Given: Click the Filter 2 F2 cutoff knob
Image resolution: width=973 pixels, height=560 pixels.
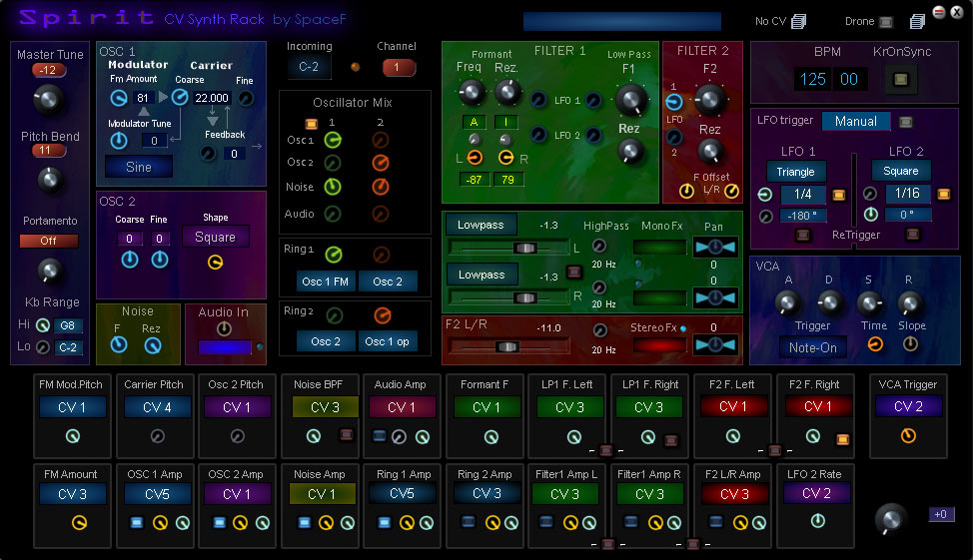Looking at the screenshot, I should [x=710, y=98].
